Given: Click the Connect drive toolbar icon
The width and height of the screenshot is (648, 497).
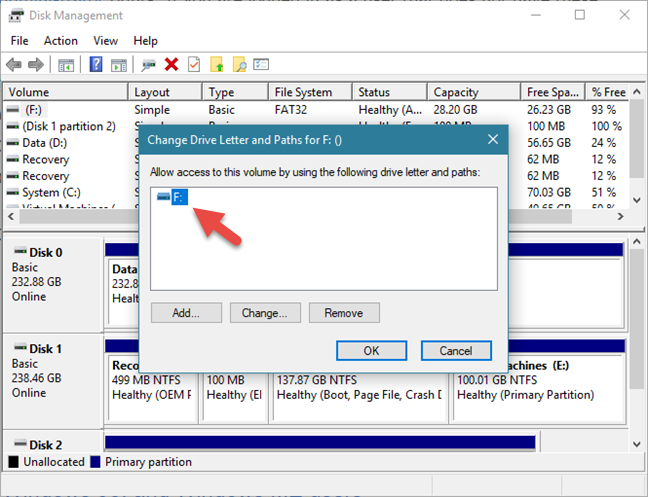Looking at the screenshot, I should tap(148, 65).
